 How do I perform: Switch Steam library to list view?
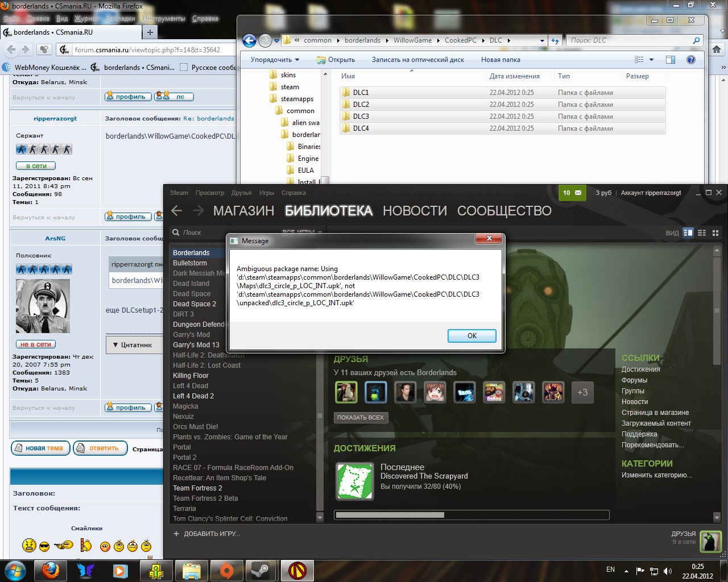(x=702, y=232)
